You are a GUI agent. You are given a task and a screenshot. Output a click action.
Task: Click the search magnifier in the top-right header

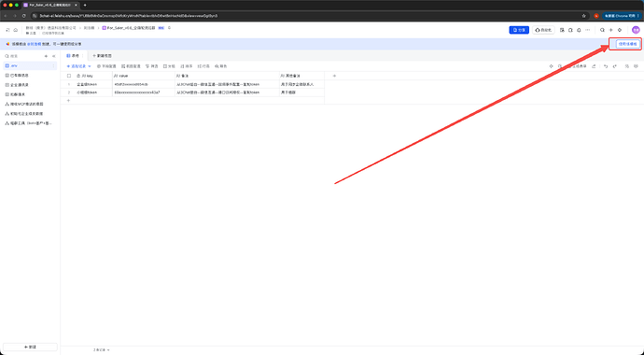[x=602, y=30]
